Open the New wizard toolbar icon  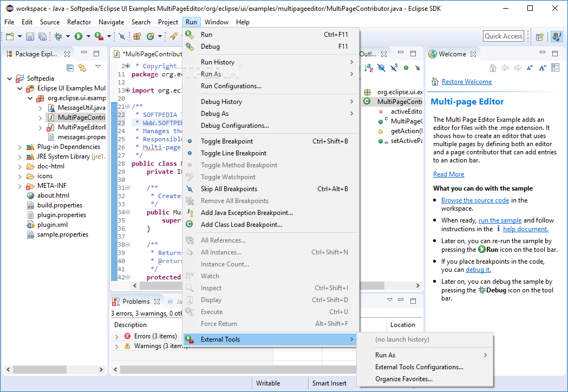(x=10, y=36)
